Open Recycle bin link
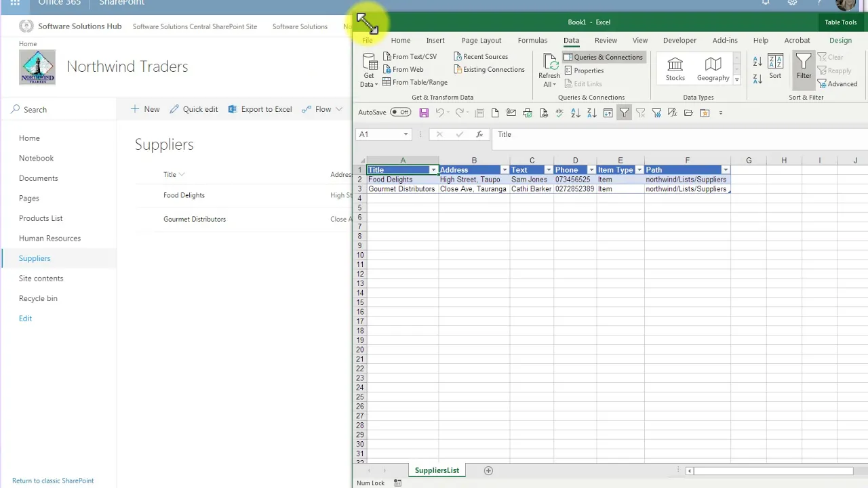This screenshot has width=868, height=488. click(38, 298)
